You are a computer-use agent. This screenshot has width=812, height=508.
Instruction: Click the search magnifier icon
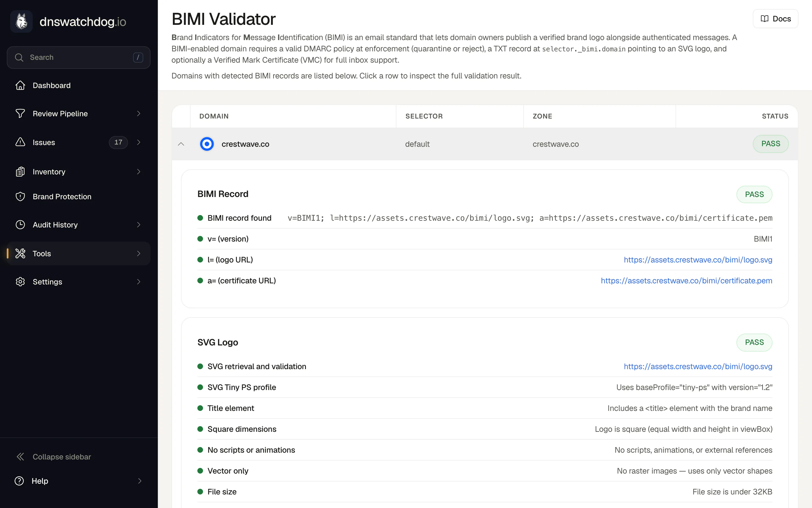pos(19,58)
